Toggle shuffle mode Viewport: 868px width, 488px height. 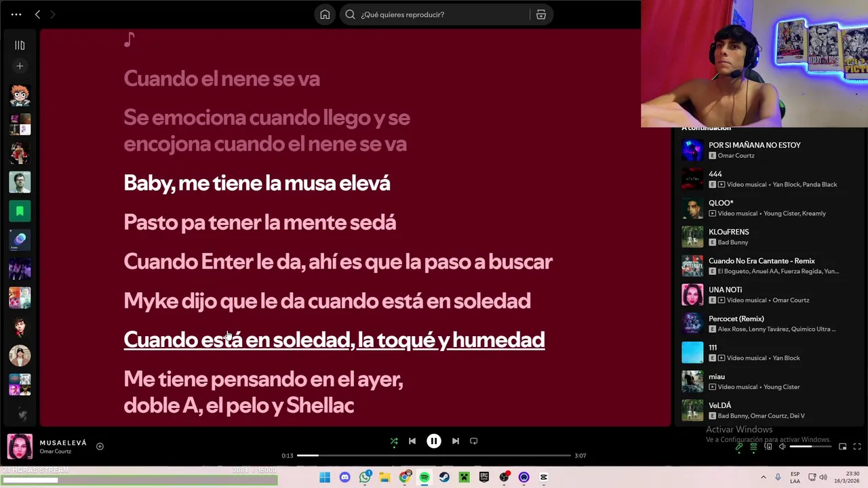pyautogui.click(x=394, y=441)
